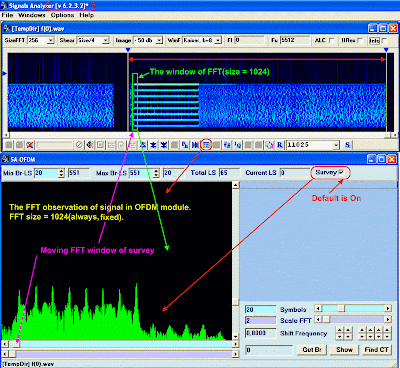400x368 pixels.
Task: Click the Shift Frequency value field
Action: click(260, 333)
